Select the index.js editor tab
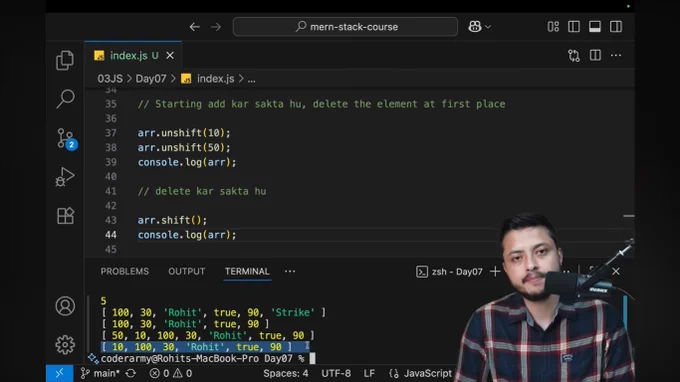 (x=133, y=56)
